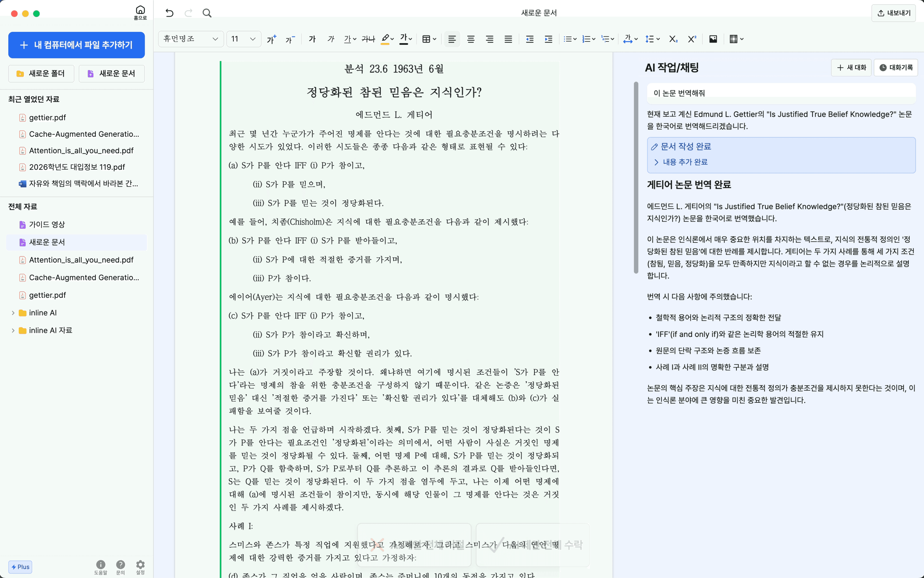Expand the inline AI 자료 folder
Image resolution: width=924 pixels, height=578 pixels.
[13, 330]
